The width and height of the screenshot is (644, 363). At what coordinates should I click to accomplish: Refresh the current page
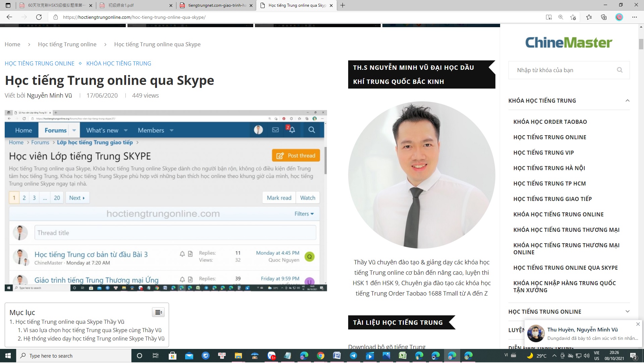(39, 17)
